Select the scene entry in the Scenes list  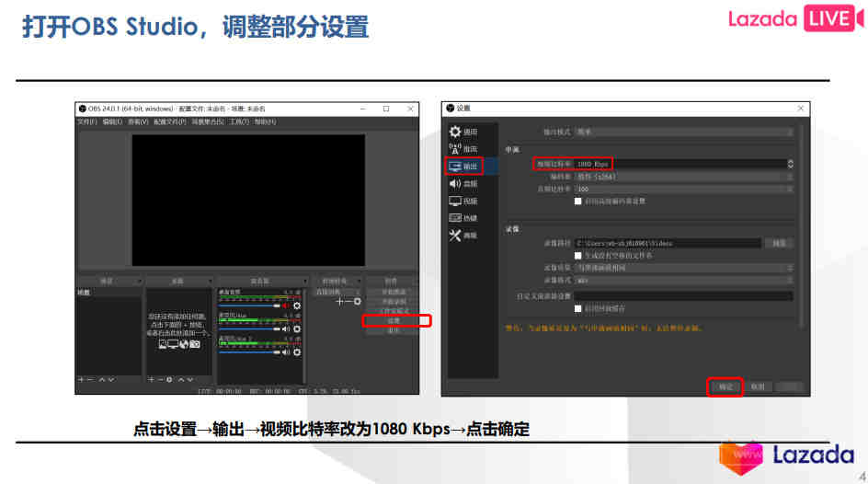(x=109, y=293)
